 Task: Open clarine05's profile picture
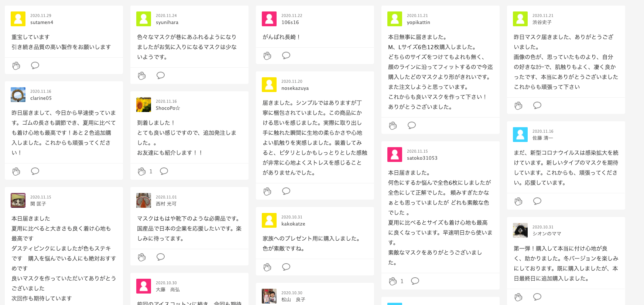pyautogui.click(x=18, y=95)
